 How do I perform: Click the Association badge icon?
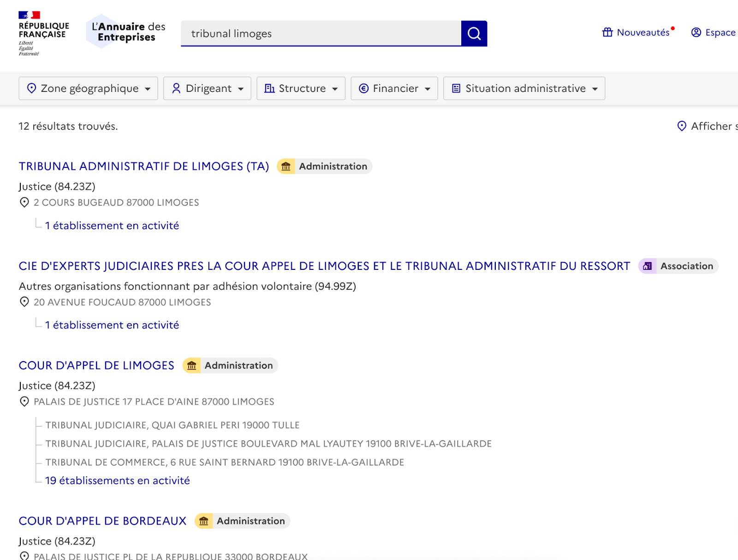point(648,266)
